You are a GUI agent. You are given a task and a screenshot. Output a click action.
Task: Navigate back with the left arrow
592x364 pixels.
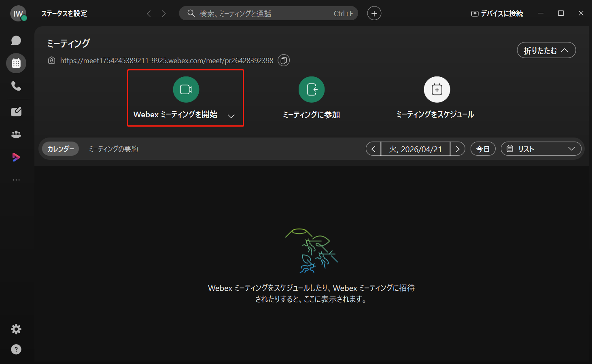(x=149, y=14)
